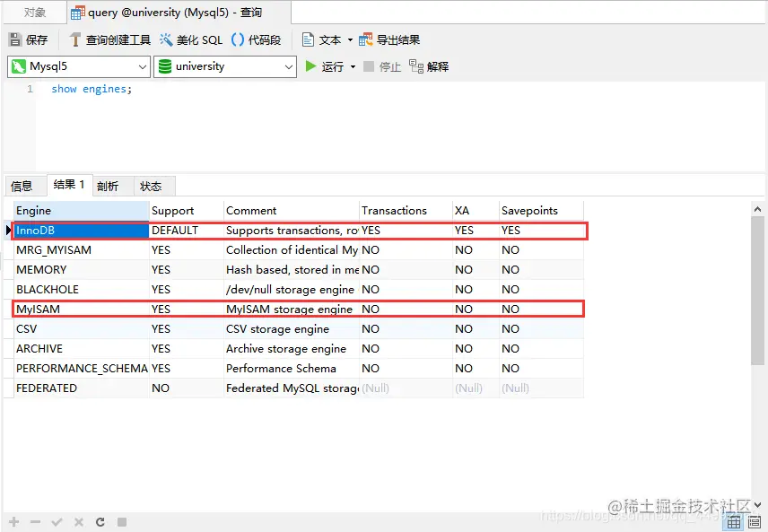768x532 pixels.
Task: Select the query @university tab
Action: pos(179,13)
